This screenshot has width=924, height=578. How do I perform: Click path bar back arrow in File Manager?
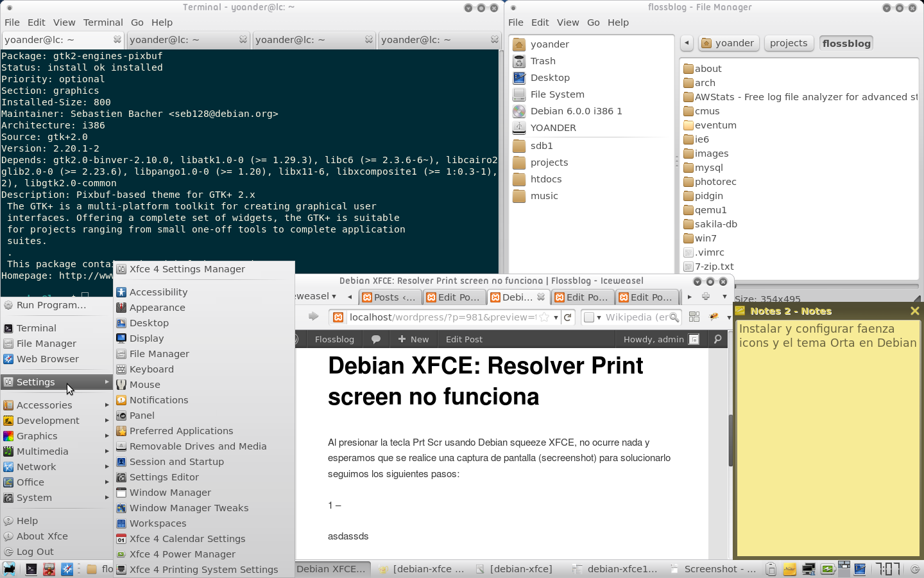tap(687, 43)
